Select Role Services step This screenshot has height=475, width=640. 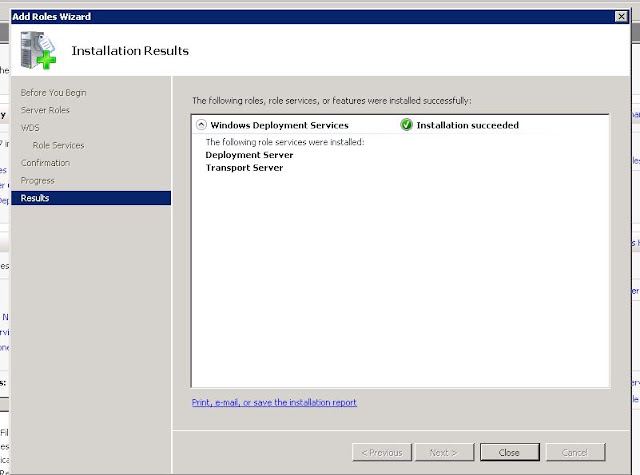pyautogui.click(x=58, y=145)
